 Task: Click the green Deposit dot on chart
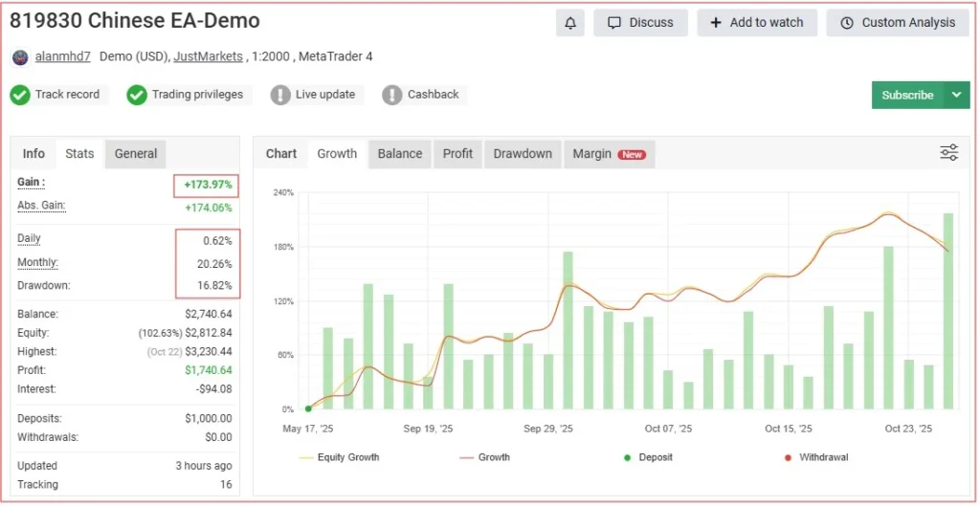[x=308, y=409]
